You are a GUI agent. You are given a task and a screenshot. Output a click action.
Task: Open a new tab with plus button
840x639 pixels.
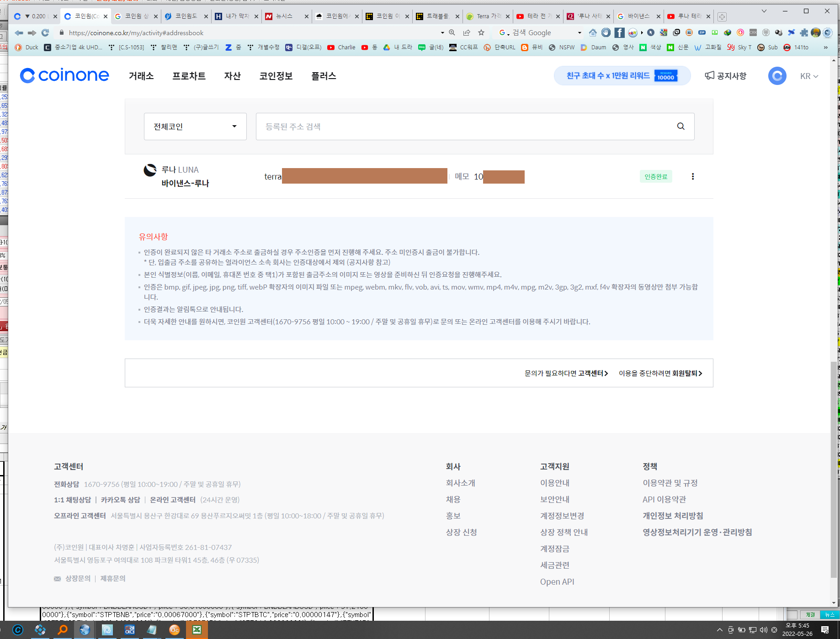click(722, 17)
